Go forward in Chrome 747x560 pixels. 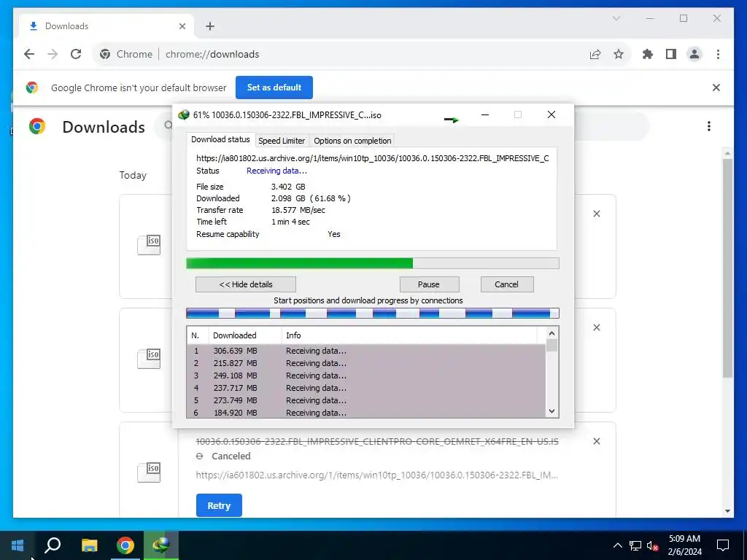pyautogui.click(x=53, y=54)
